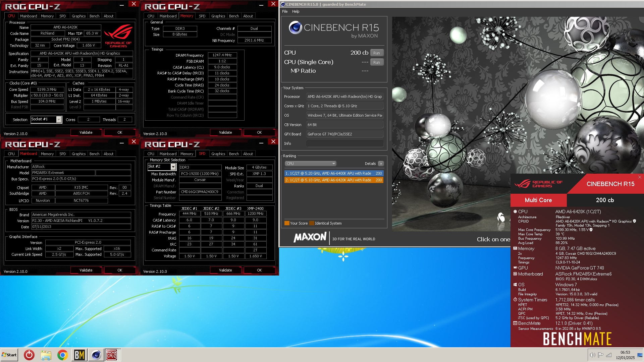Click the CPU icon in BenchMate panel

pyautogui.click(x=515, y=212)
